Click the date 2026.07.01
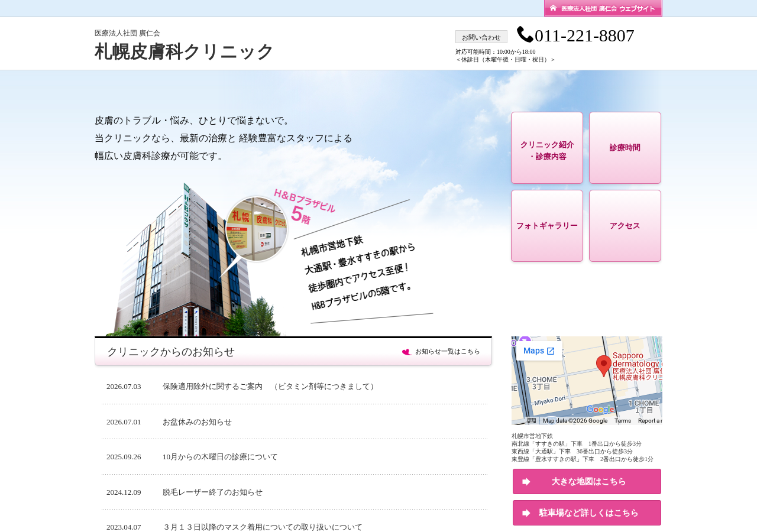This screenshot has width=757, height=532. [x=124, y=422]
